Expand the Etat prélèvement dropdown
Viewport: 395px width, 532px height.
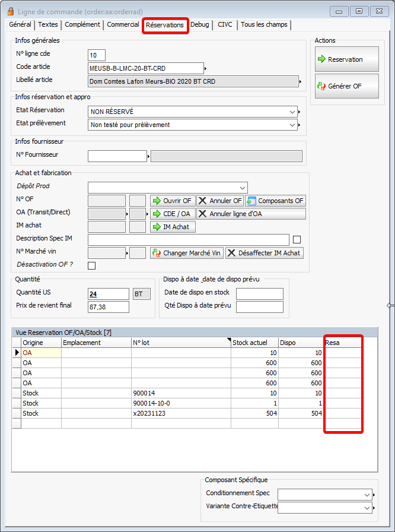coord(292,125)
